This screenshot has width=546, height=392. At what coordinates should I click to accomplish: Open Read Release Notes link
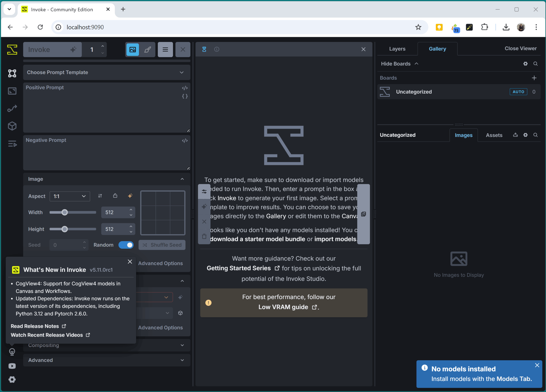click(38, 326)
